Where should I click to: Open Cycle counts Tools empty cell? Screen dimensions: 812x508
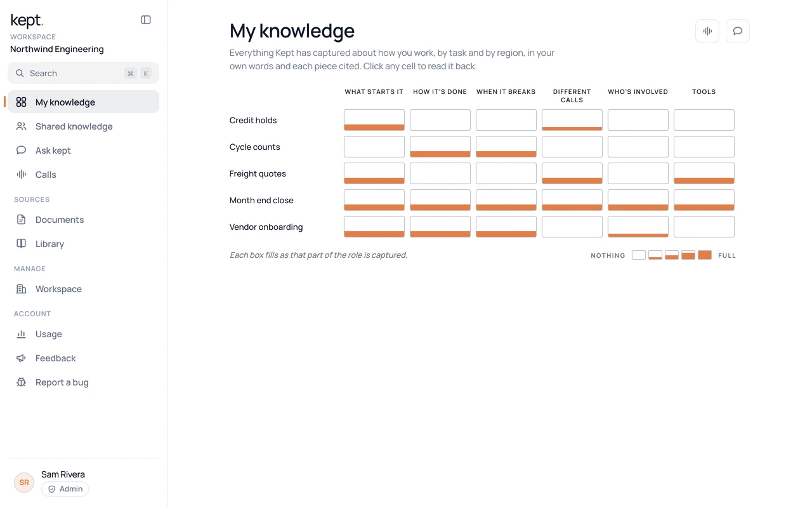(x=704, y=147)
